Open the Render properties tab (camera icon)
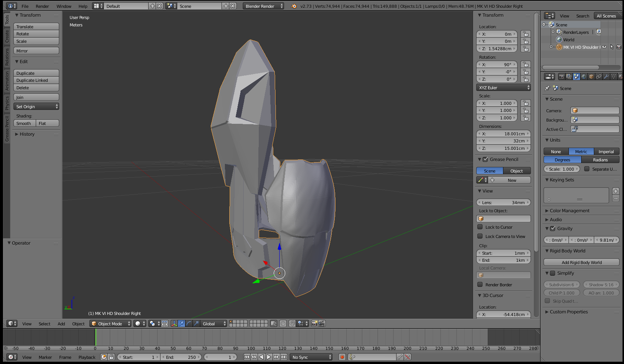 tap(561, 77)
